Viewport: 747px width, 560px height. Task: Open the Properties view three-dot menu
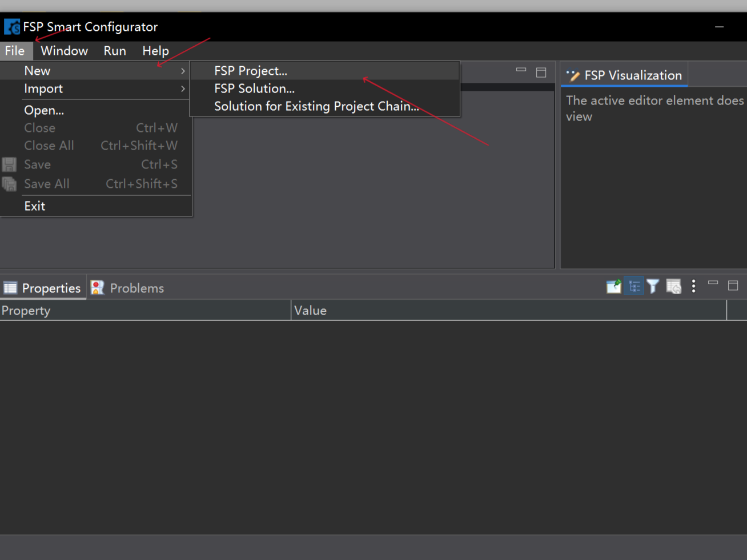[693, 286]
